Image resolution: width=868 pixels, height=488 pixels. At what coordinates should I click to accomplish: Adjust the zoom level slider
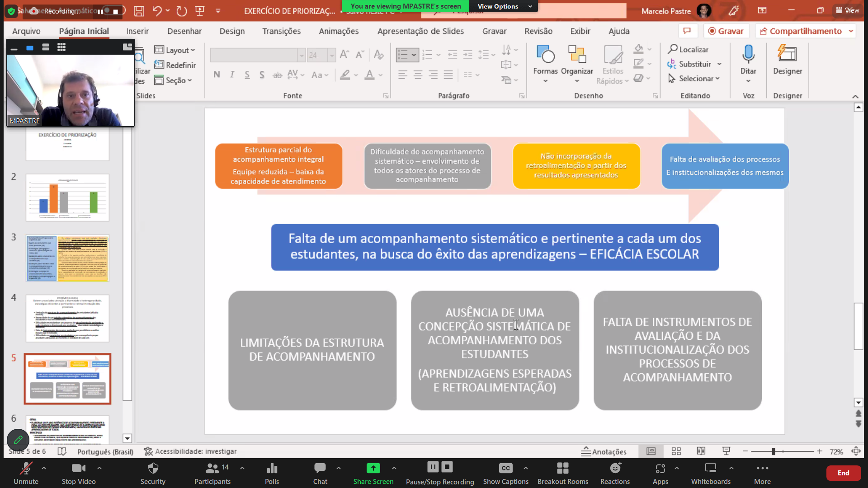pos(774,451)
